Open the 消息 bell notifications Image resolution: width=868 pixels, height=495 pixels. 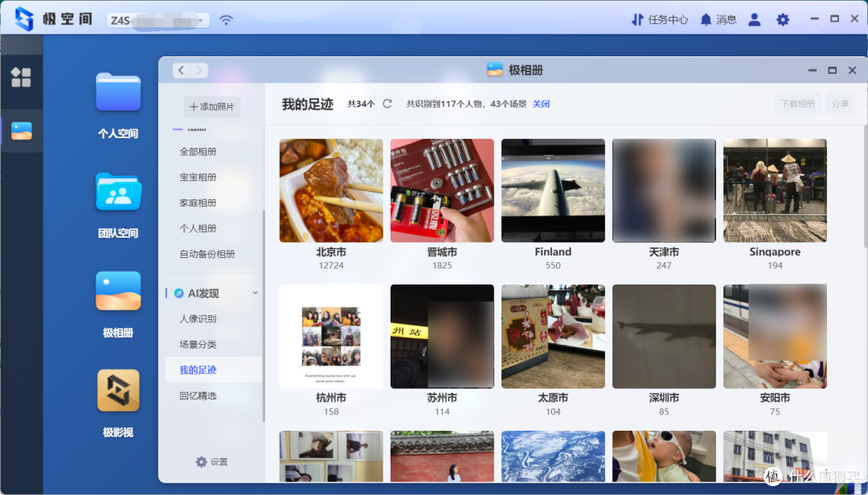tap(706, 20)
